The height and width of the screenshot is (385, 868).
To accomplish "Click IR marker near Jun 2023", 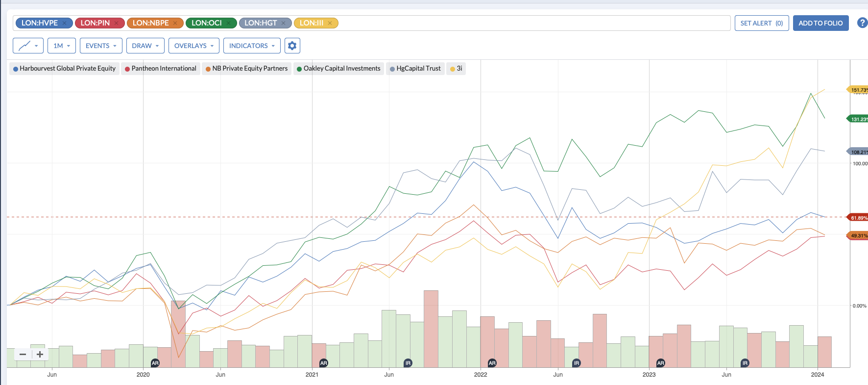I will pyautogui.click(x=745, y=363).
